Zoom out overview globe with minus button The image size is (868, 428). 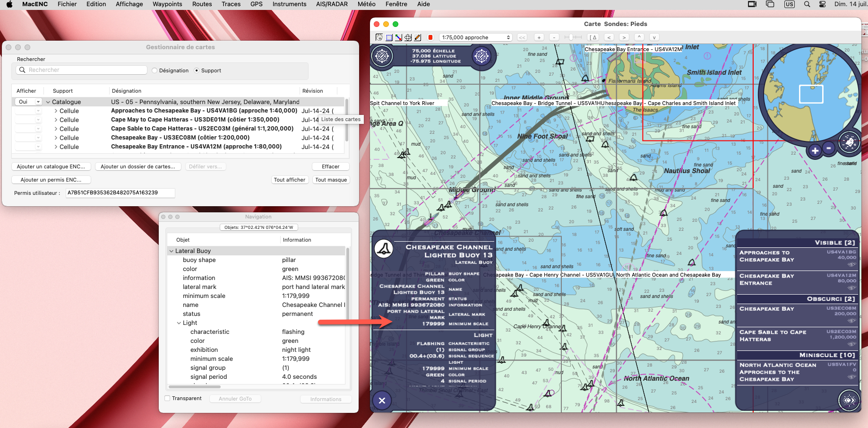point(828,148)
